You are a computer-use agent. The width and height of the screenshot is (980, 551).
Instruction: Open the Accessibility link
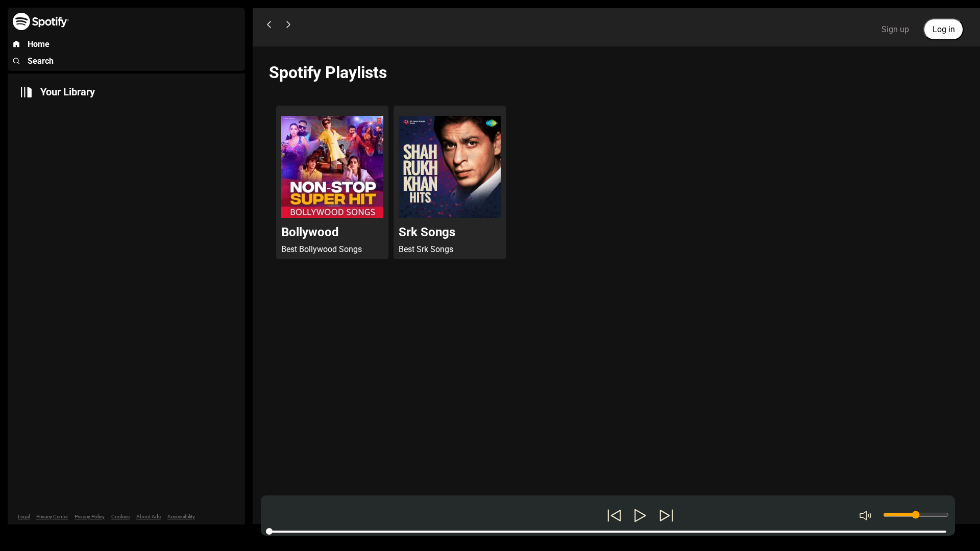(181, 517)
